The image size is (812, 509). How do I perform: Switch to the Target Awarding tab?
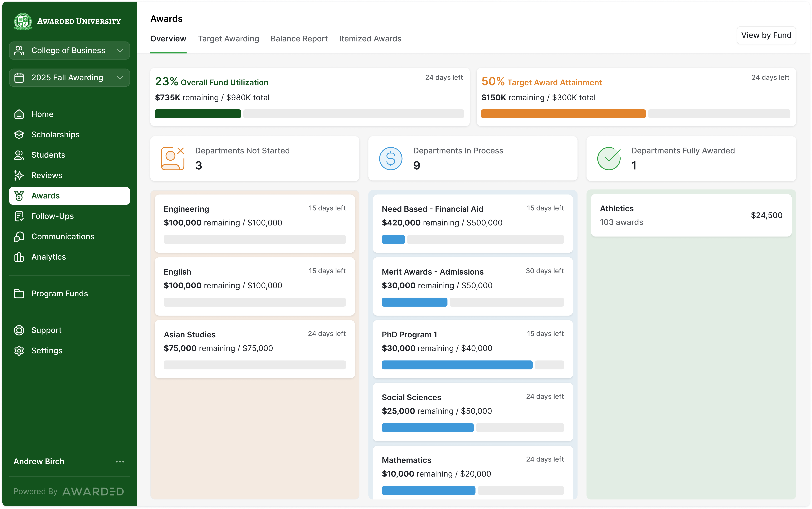(229, 39)
